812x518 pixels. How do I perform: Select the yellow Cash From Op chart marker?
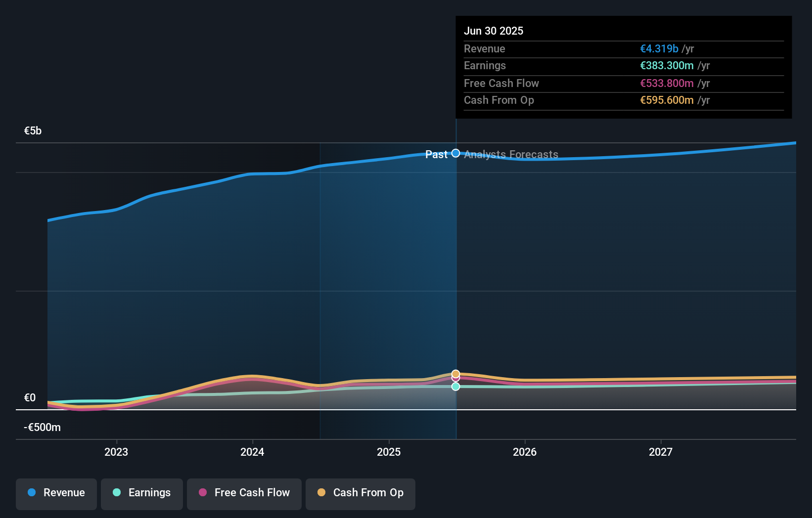coord(455,374)
